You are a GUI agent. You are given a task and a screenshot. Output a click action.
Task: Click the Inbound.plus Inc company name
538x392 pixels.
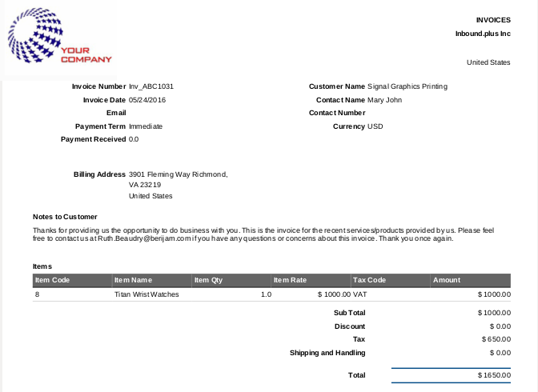[482, 34]
